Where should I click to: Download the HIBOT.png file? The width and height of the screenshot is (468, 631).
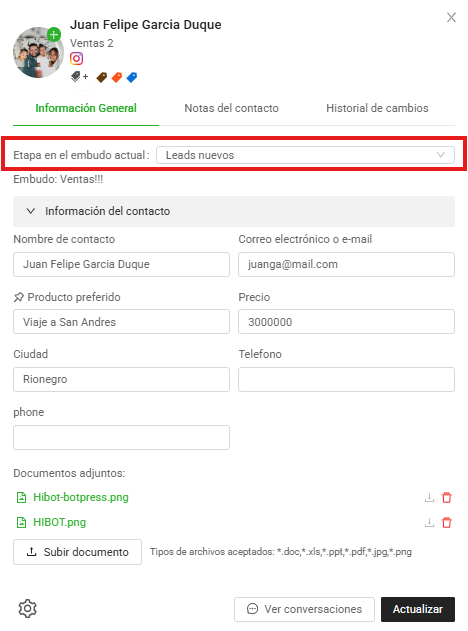click(x=429, y=523)
